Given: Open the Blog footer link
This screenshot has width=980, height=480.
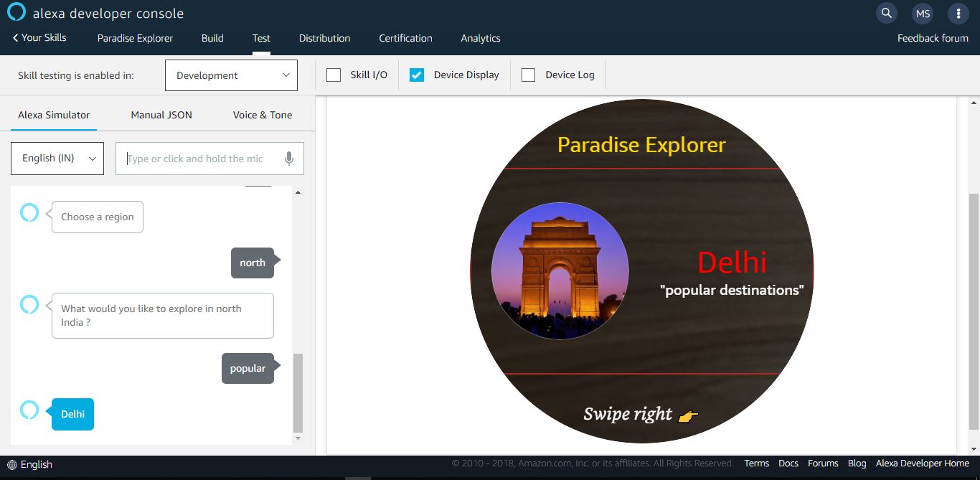Looking at the screenshot, I should pyautogui.click(x=857, y=463).
